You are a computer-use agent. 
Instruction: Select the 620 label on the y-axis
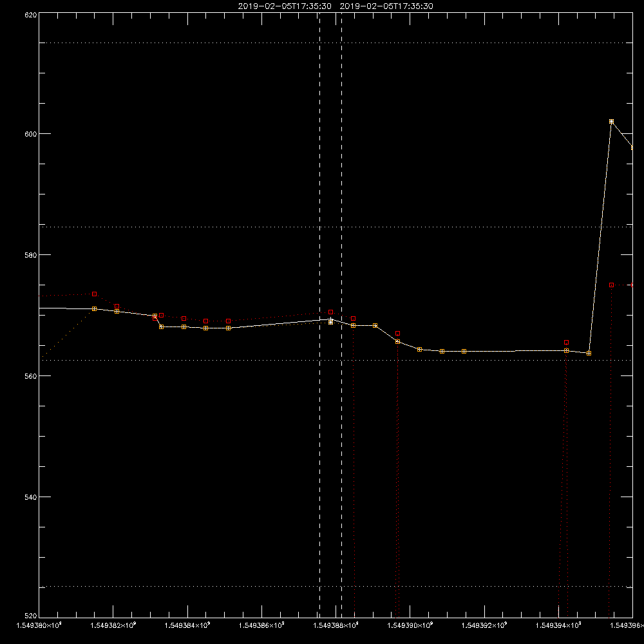(x=31, y=15)
